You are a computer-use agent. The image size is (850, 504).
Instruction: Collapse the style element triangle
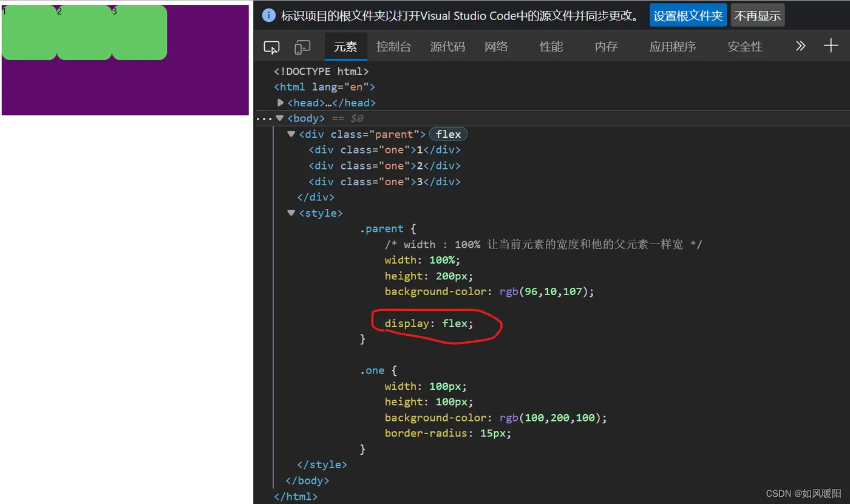291,213
